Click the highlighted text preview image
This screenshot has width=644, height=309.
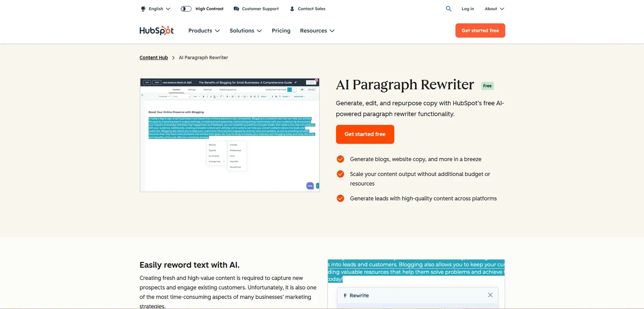[416, 284]
